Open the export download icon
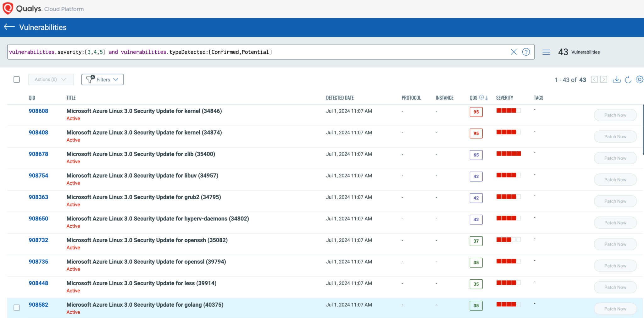This screenshot has height=318, width=644. coord(617,79)
